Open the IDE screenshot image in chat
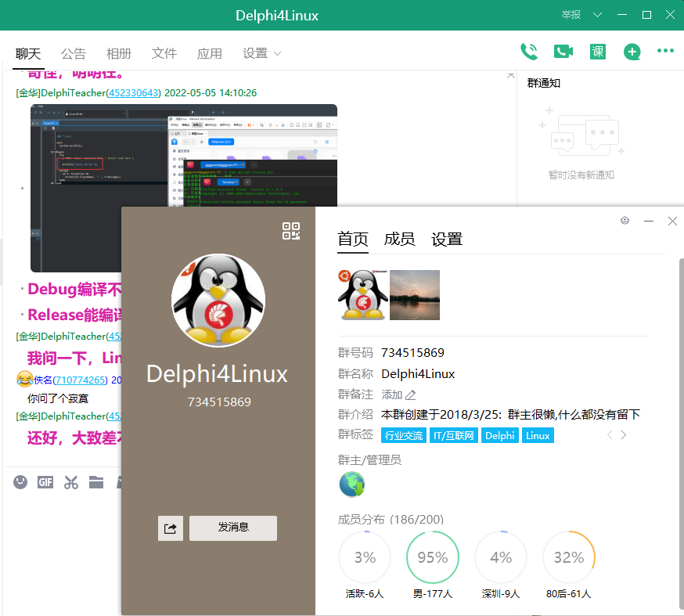 [x=184, y=188]
